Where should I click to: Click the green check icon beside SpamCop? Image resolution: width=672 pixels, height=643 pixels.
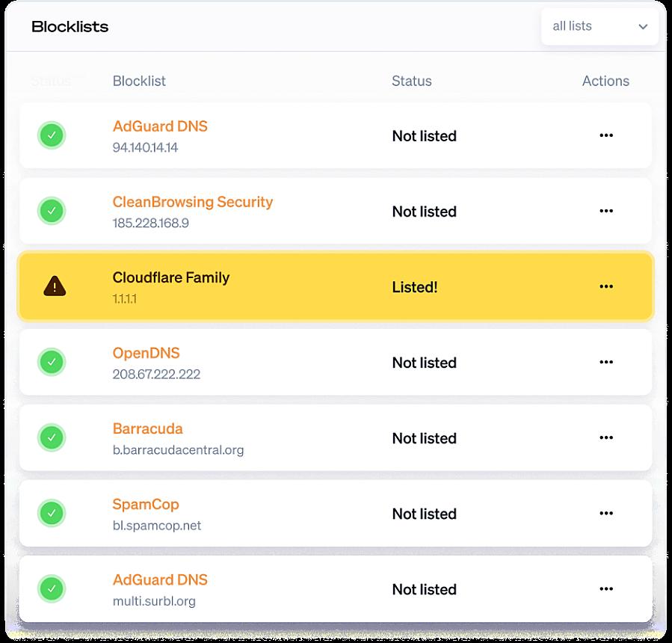52,513
